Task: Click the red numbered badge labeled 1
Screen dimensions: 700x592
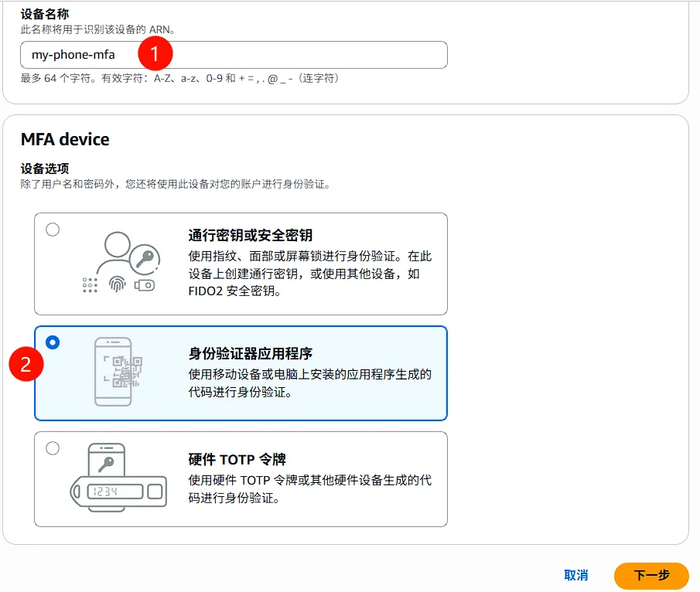Action: click(x=155, y=52)
